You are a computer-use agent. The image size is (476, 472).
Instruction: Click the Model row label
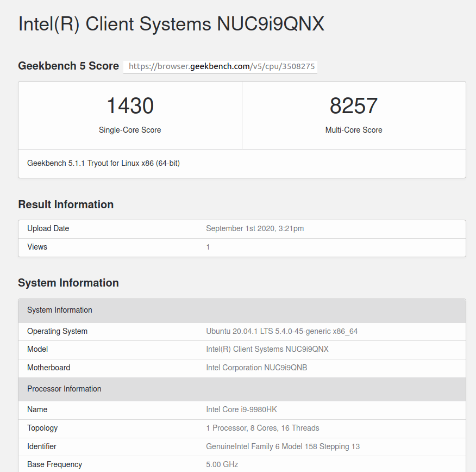[x=37, y=349]
